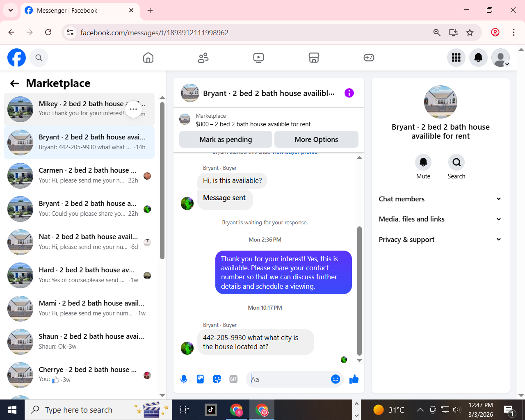Click the More Options button
Image resolution: width=525 pixels, height=420 pixels.
[316, 139]
